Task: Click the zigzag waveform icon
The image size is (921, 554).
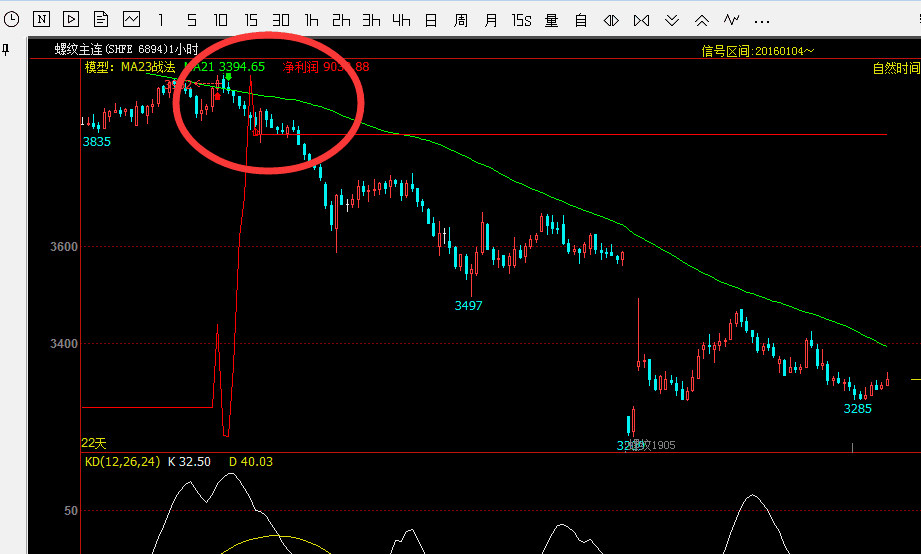Action: pyautogui.click(x=732, y=19)
